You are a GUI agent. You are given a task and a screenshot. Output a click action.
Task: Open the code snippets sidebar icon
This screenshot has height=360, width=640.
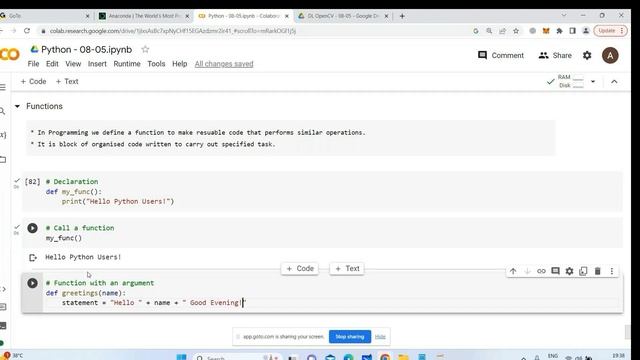pos(3,289)
